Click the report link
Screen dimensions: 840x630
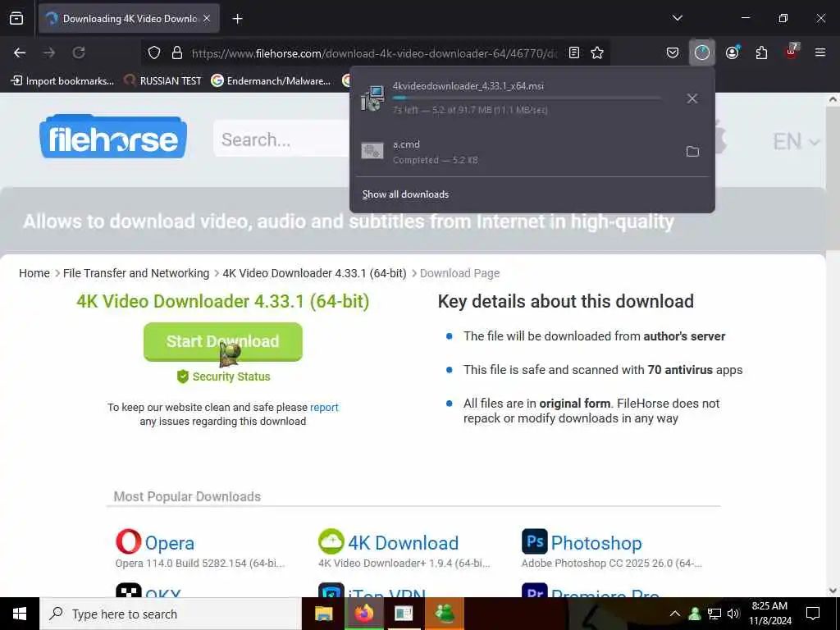click(x=324, y=407)
